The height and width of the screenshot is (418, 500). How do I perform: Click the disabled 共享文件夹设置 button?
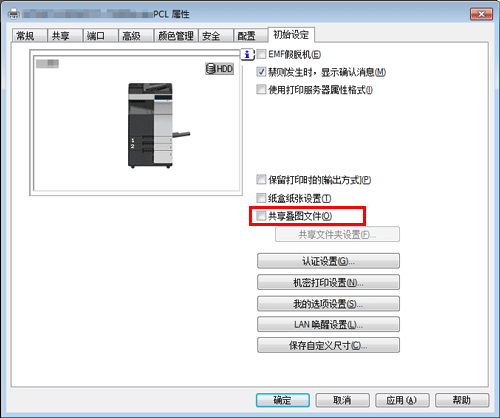[337, 234]
